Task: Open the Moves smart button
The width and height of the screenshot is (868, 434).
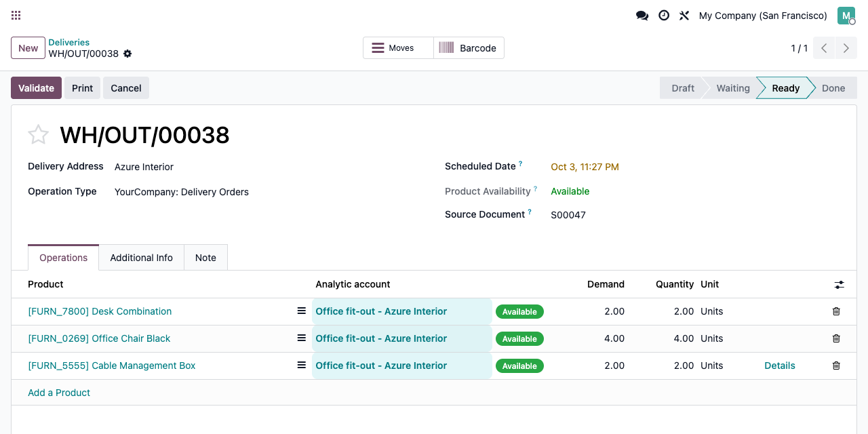Action: 398,48
